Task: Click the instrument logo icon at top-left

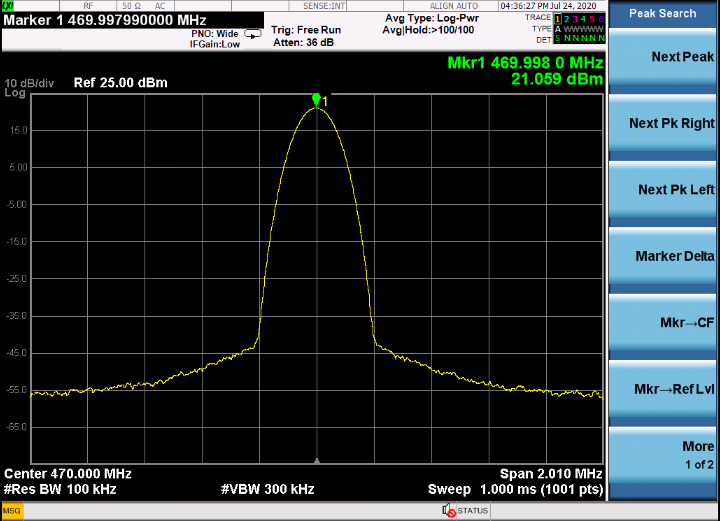Action: 8,6
